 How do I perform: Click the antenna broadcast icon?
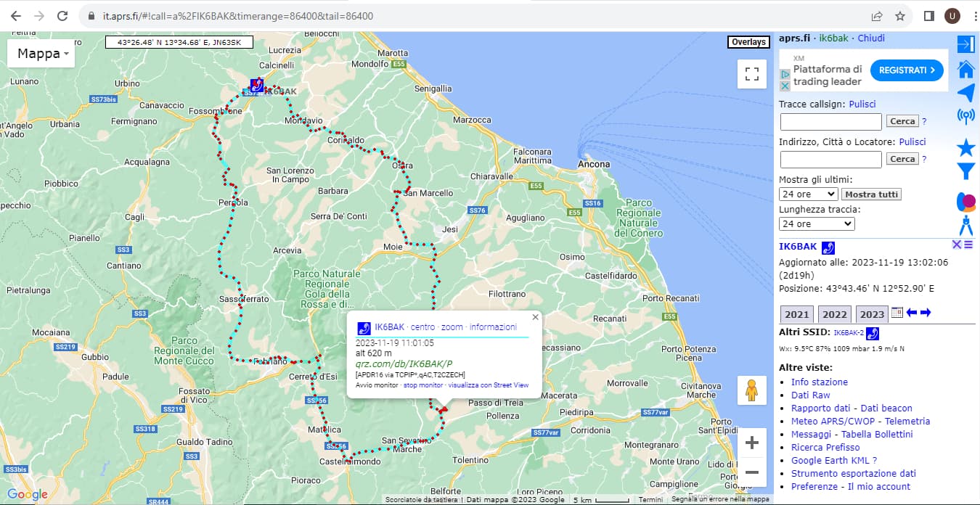click(965, 116)
